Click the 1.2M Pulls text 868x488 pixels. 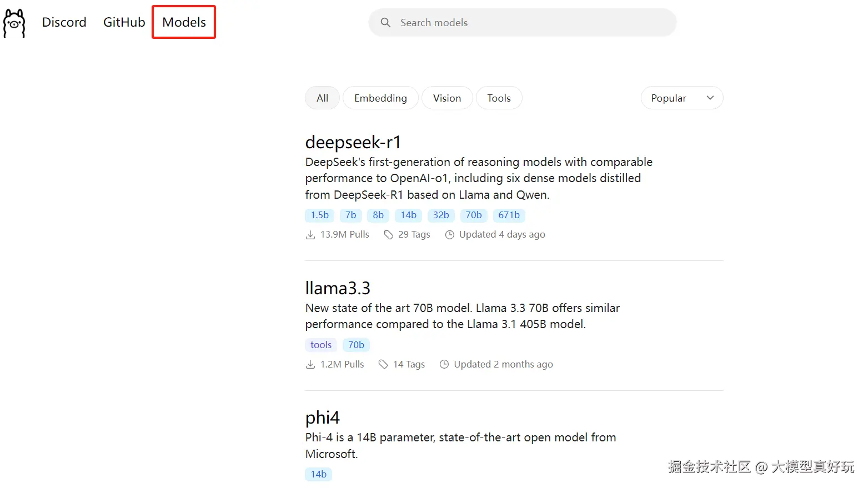[342, 365]
